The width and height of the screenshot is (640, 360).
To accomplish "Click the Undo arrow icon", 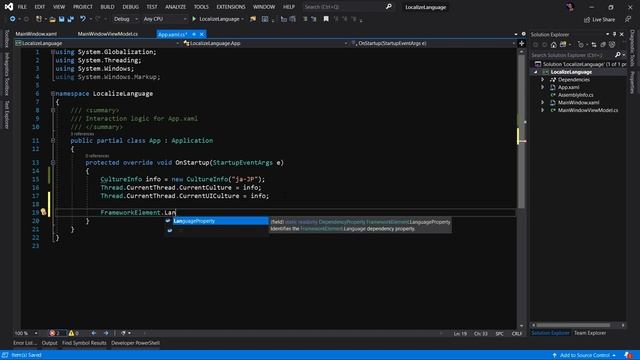I will [x=83, y=19].
